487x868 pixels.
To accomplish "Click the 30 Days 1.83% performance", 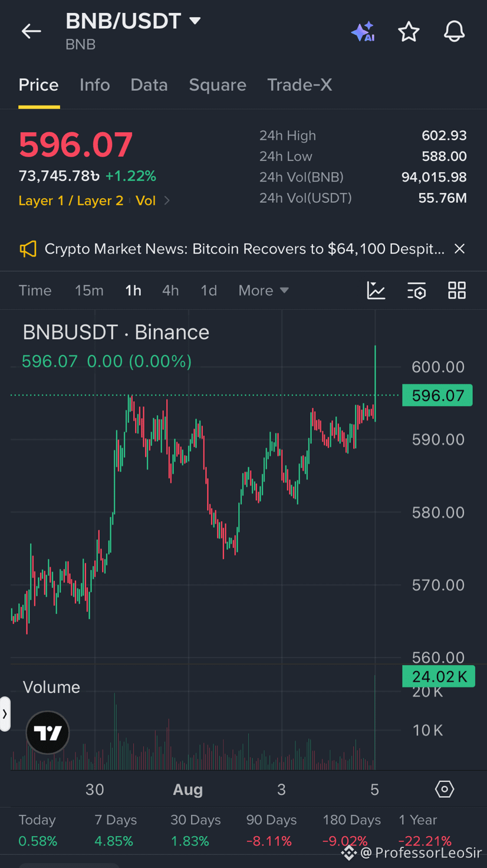I will click(x=195, y=830).
